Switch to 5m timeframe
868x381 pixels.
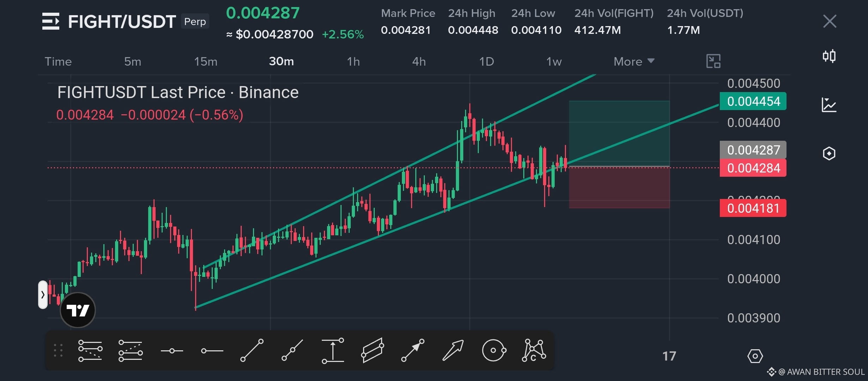(133, 62)
